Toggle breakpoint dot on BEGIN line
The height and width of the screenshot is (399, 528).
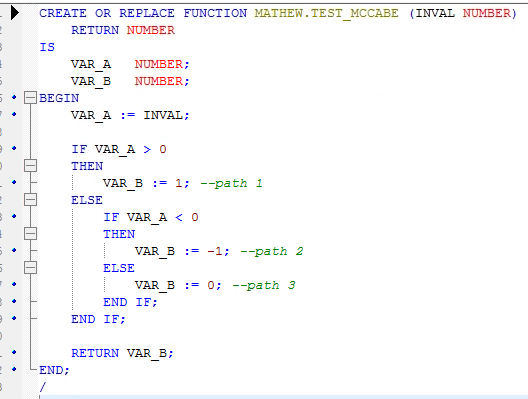point(14,97)
